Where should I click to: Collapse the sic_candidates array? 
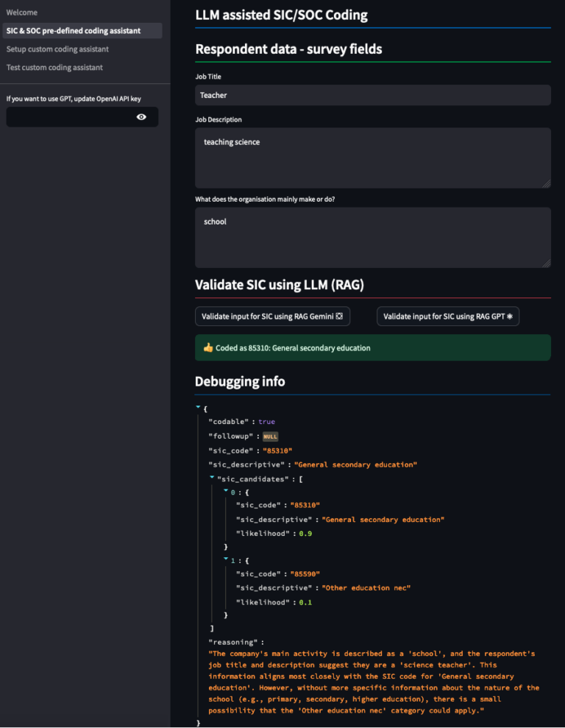tap(212, 478)
